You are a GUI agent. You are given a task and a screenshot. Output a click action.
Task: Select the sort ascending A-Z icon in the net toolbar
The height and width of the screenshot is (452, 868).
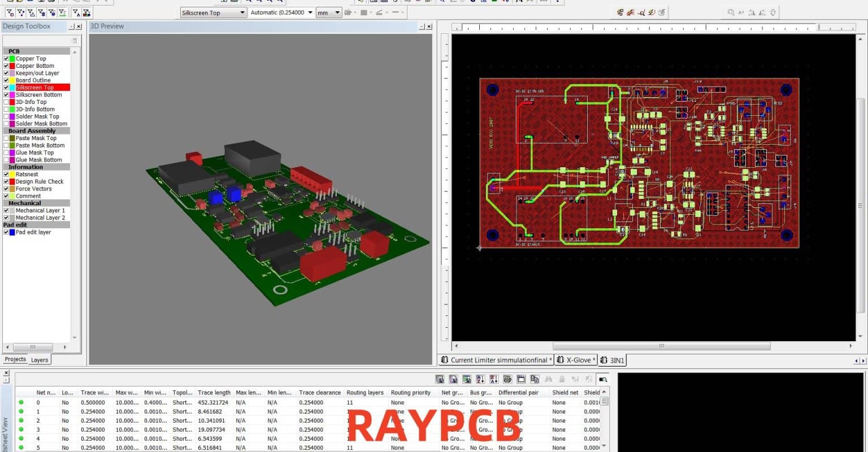tap(479, 380)
